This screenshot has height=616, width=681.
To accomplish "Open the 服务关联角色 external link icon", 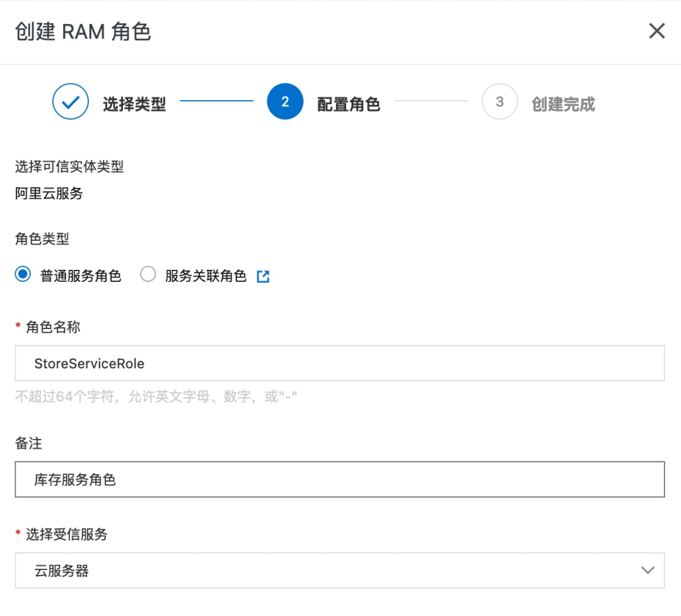I will tap(263, 276).
